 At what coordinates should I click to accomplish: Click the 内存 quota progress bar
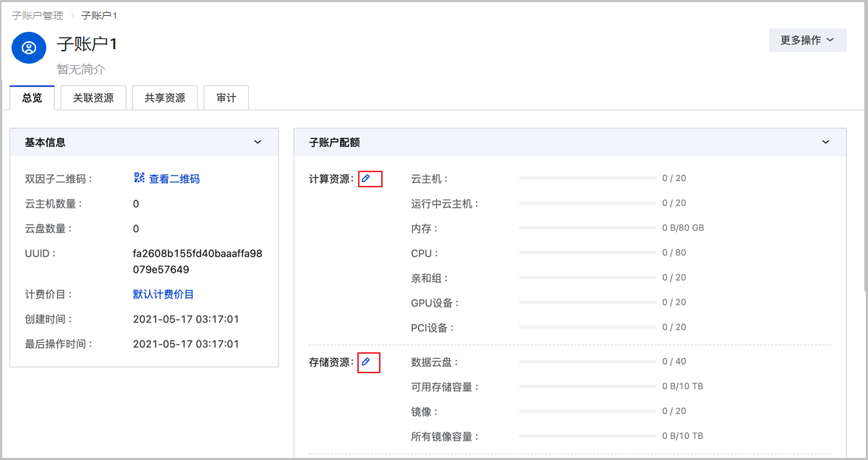(586, 228)
